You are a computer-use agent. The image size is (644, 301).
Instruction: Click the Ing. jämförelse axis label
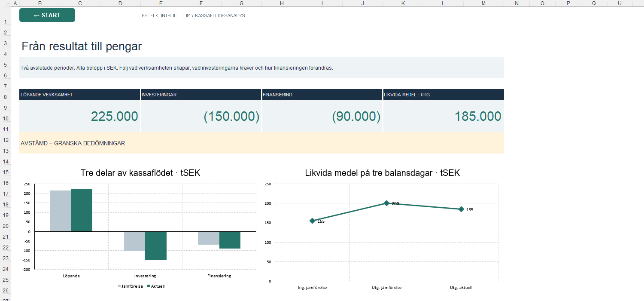tap(312, 287)
